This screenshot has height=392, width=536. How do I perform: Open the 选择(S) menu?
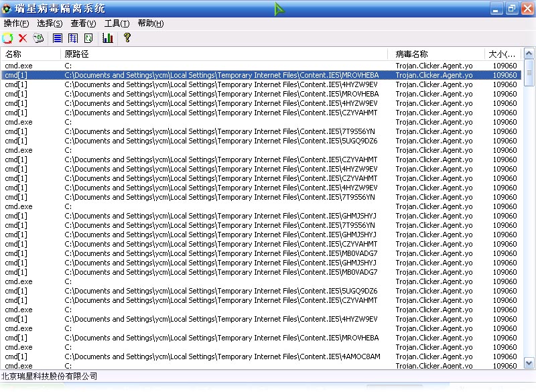click(x=50, y=23)
